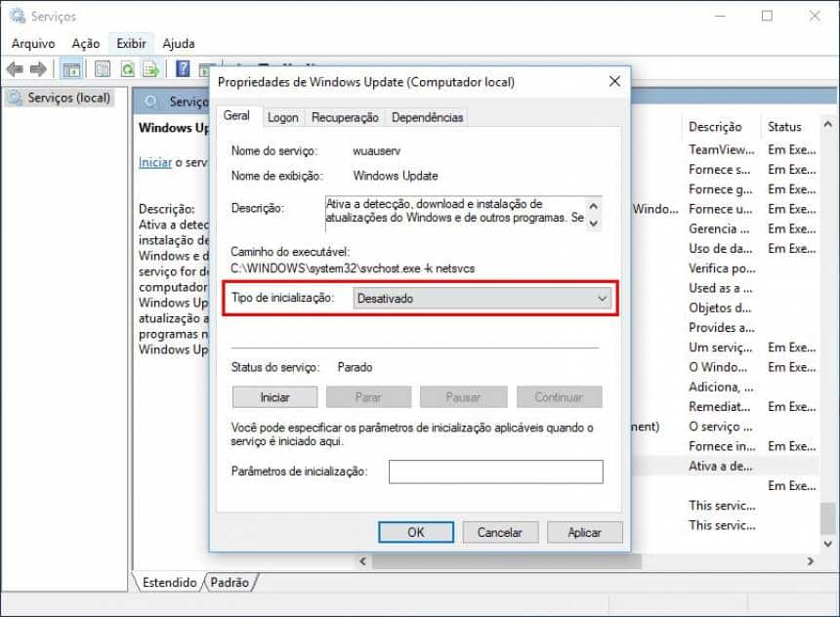Select the row described 'Objetos d...'

coord(720,308)
